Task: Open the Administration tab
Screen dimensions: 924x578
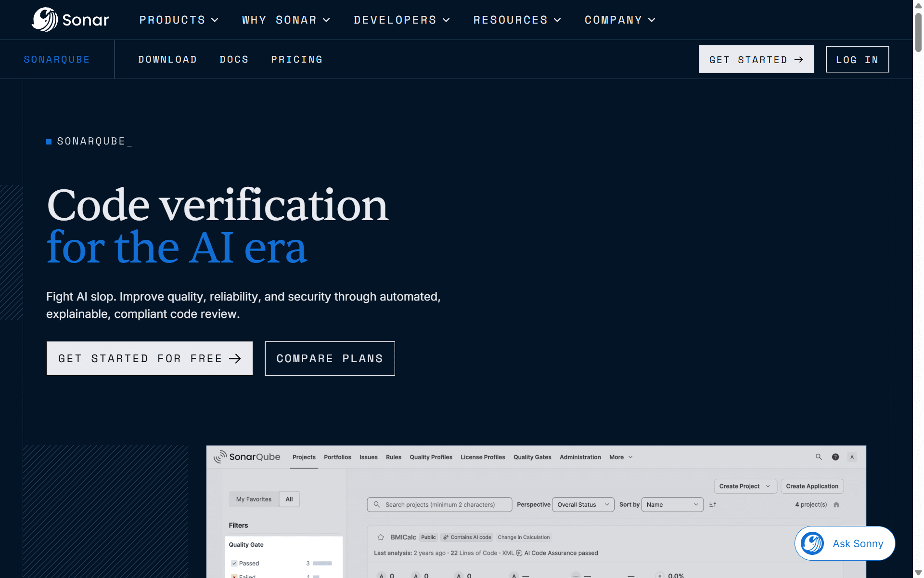Action: pyautogui.click(x=580, y=457)
